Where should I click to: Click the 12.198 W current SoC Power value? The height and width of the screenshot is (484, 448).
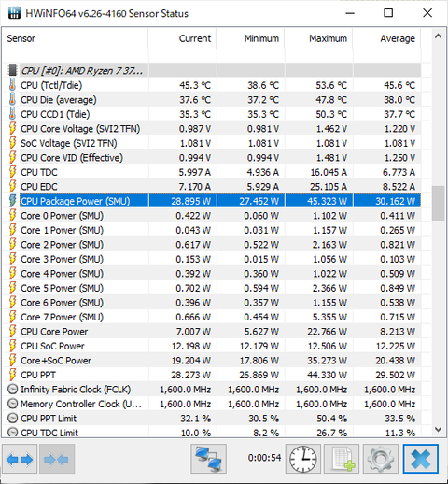tap(191, 346)
